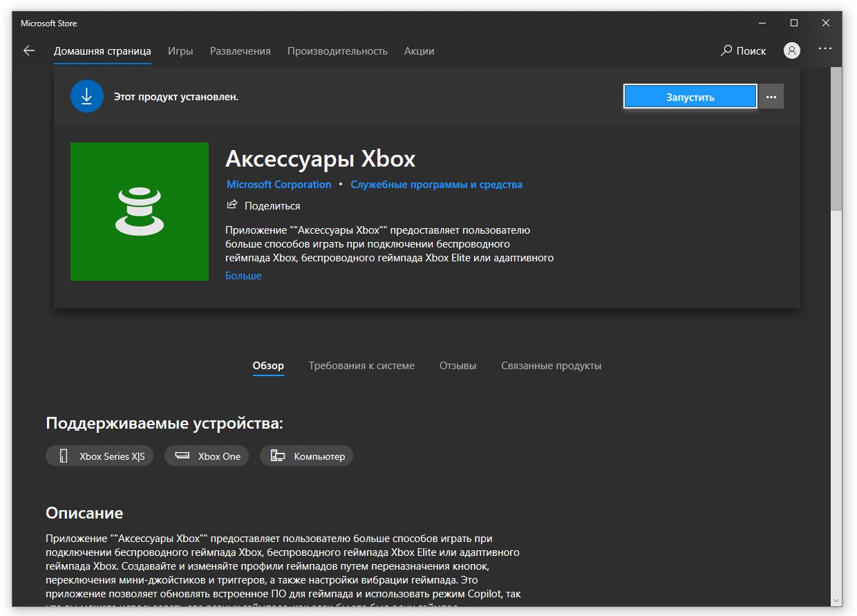Viewport: 857px width, 616px height.
Task: Open the Производительность tab
Action: coord(337,51)
